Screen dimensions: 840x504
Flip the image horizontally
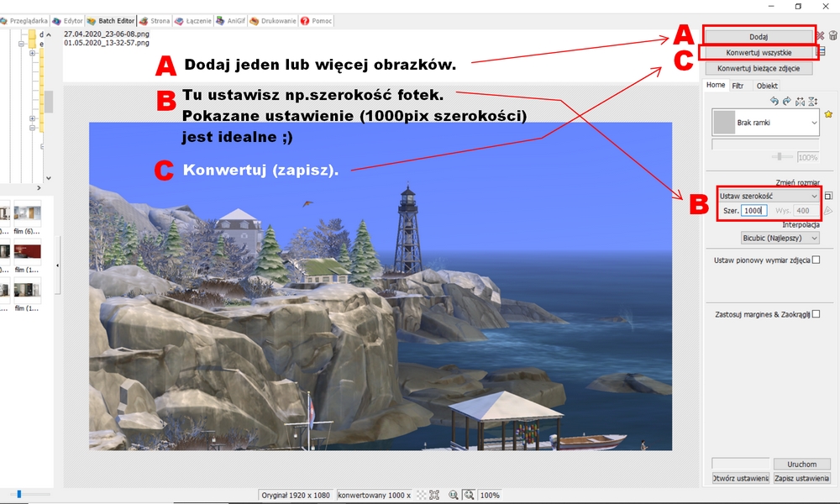pyautogui.click(x=800, y=101)
